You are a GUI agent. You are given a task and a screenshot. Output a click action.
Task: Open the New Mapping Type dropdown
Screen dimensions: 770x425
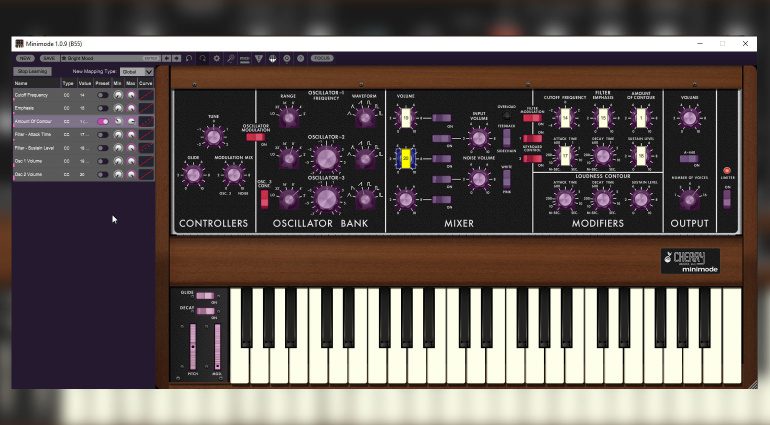click(137, 72)
